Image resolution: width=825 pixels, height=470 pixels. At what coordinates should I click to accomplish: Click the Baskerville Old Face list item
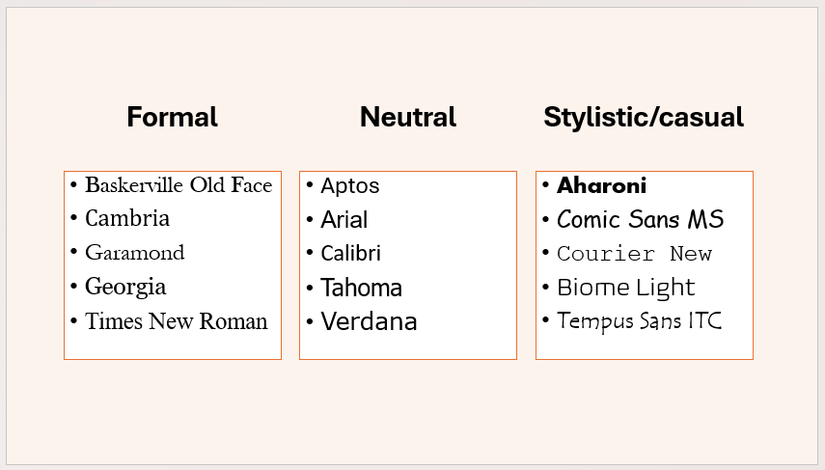pos(178,185)
